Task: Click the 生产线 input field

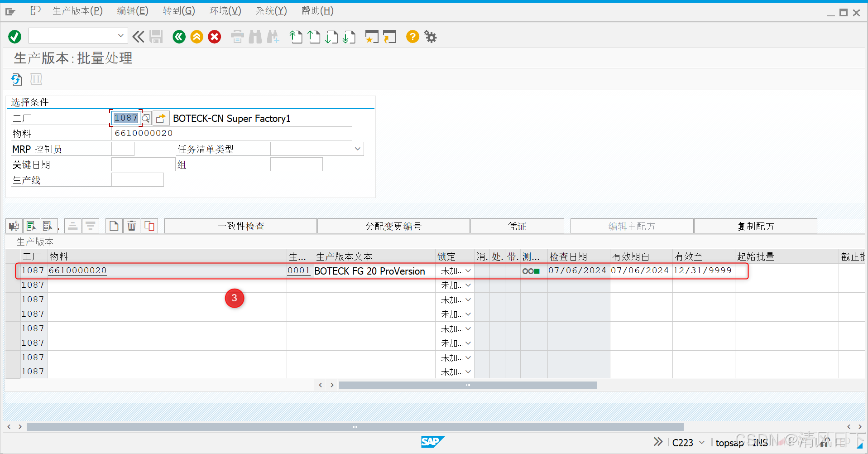Action: [x=138, y=179]
